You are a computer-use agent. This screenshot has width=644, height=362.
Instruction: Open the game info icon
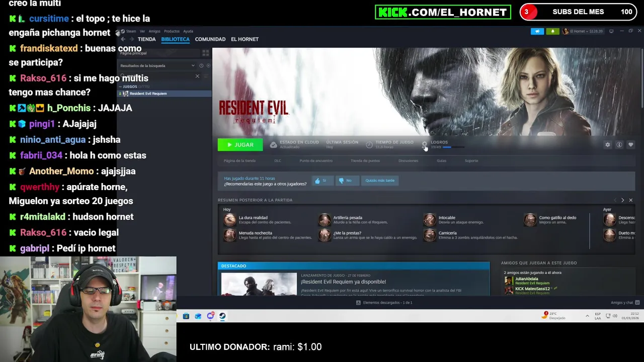tap(619, 145)
